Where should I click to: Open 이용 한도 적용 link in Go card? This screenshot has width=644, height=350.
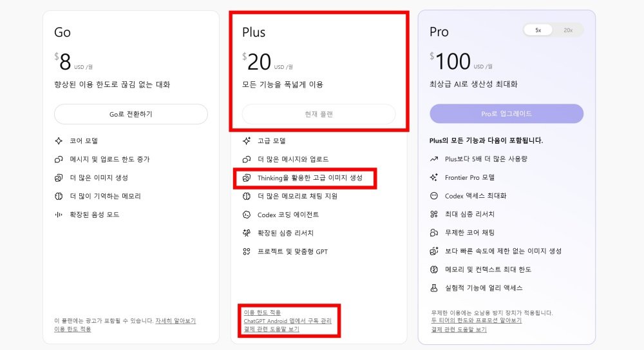click(x=73, y=329)
